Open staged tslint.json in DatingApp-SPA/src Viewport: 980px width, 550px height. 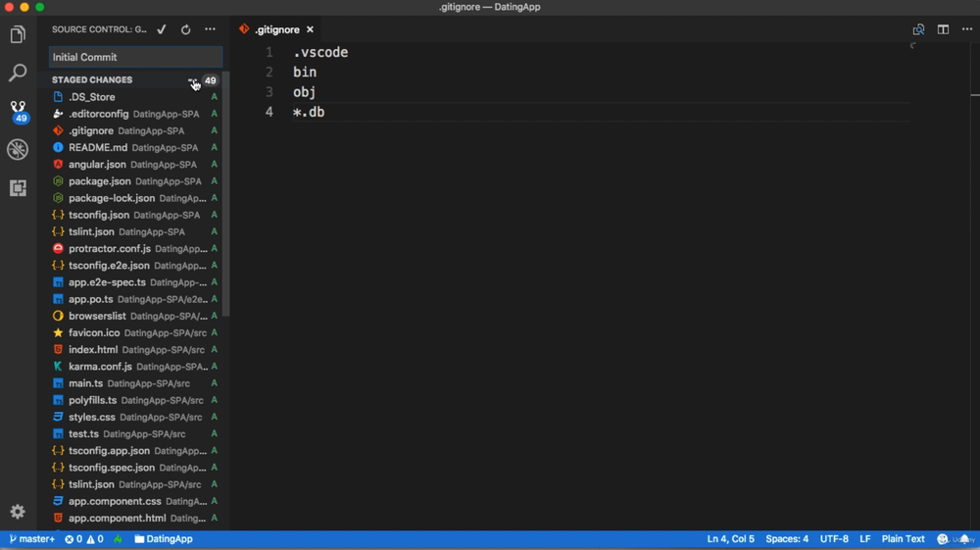(135, 484)
